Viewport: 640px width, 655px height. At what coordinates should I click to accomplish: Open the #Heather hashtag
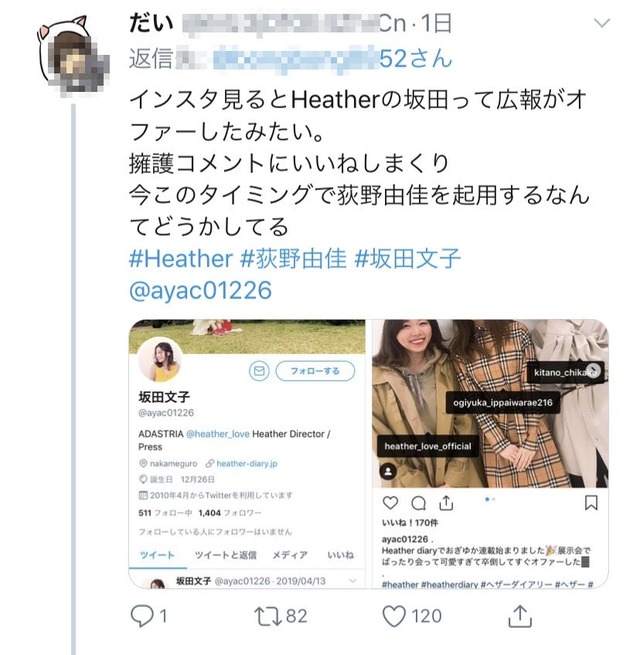[180, 259]
